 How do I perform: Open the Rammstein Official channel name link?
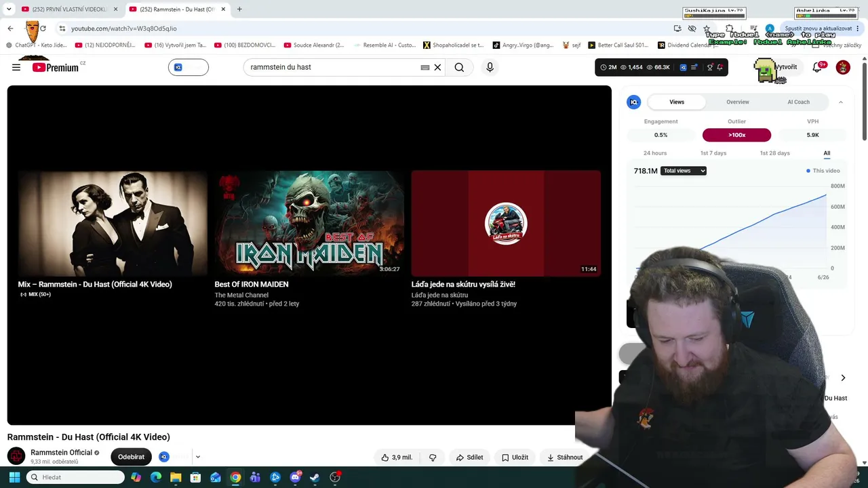[x=61, y=453]
